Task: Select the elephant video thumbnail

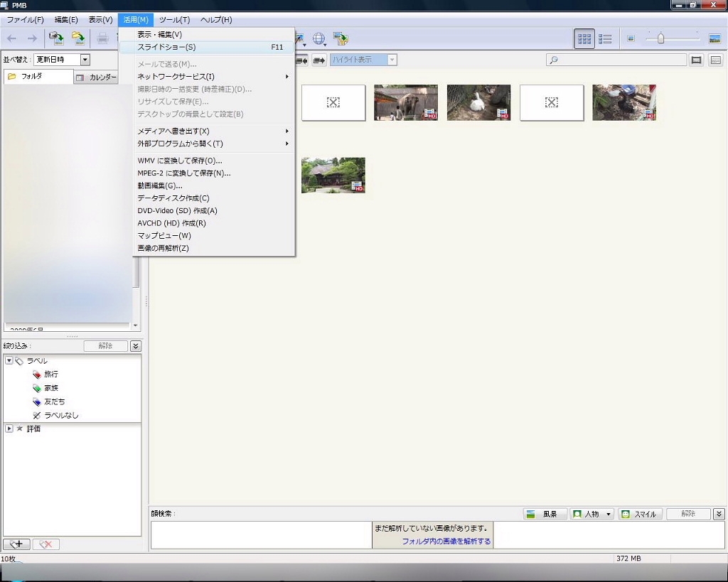Action: 406,102
